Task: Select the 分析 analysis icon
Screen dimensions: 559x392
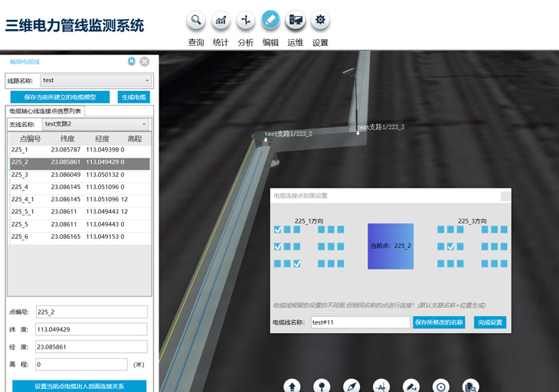Action: [246, 21]
